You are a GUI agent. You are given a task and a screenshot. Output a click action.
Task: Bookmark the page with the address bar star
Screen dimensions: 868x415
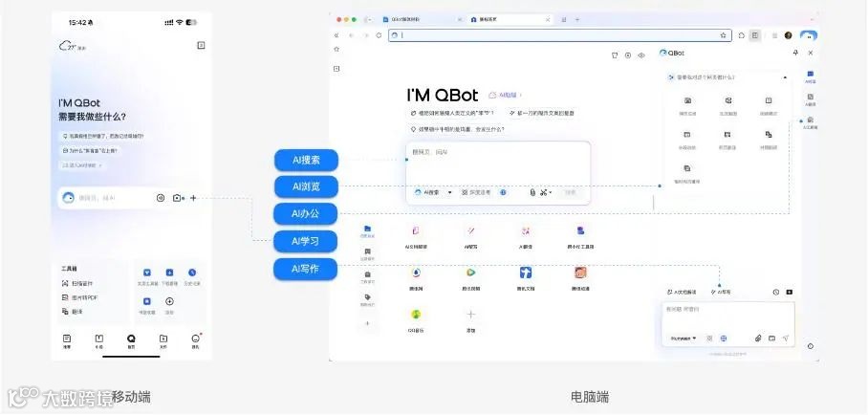723,35
